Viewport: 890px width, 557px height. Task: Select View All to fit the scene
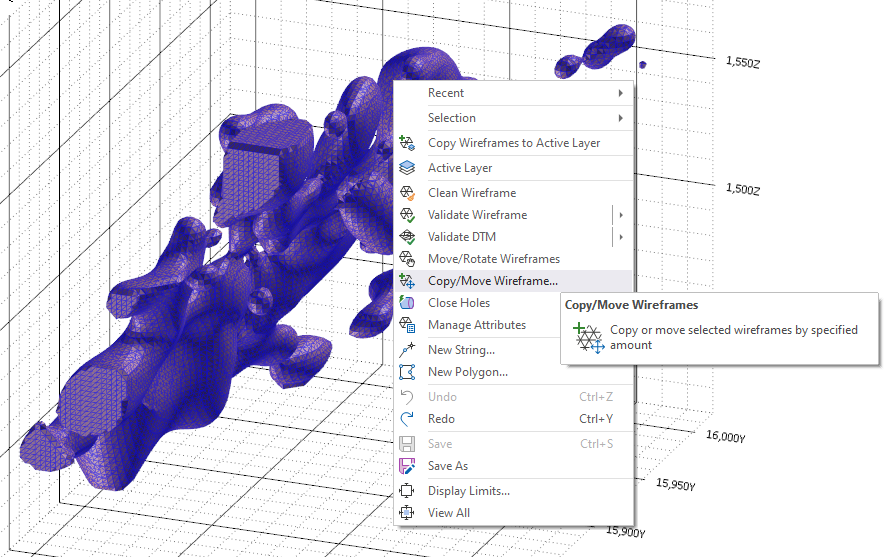tap(448, 513)
